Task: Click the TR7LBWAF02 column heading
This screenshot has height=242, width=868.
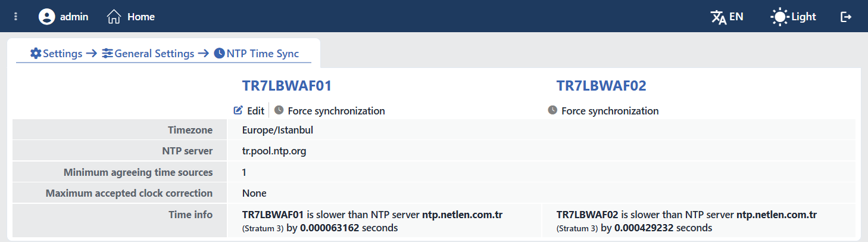Action: [601, 86]
